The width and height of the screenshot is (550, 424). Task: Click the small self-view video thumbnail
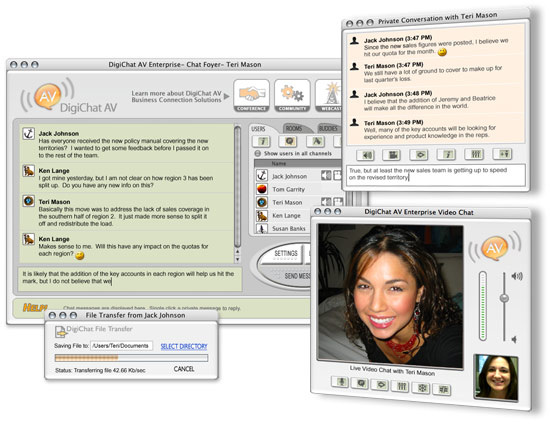click(x=496, y=377)
